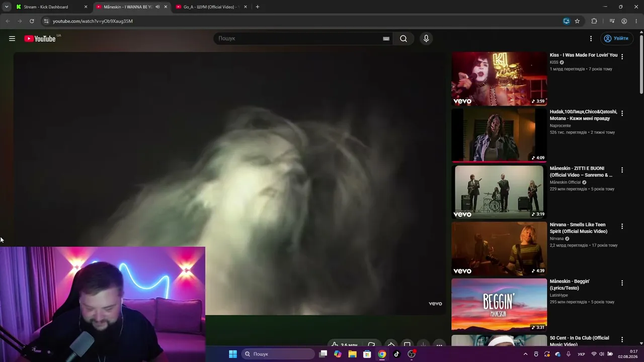Close the Stream - Kick Dashboard tab
Screen dimensions: 644x362
click(x=86, y=7)
